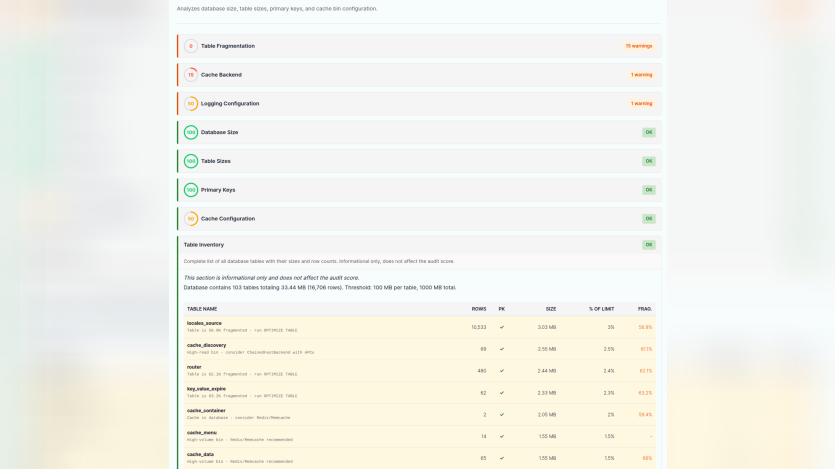This screenshot has width=835, height=469.
Task: Click the OK badge on Cache Configuration
Action: 649,219
